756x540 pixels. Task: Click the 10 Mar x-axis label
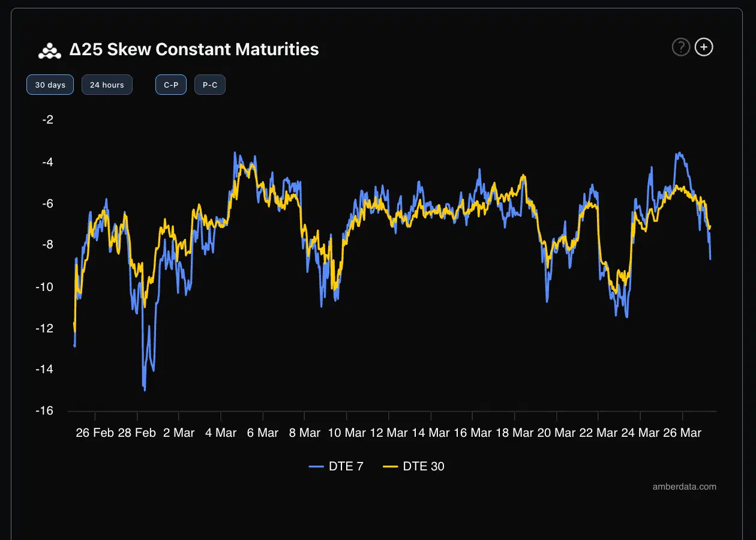[x=347, y=433]
